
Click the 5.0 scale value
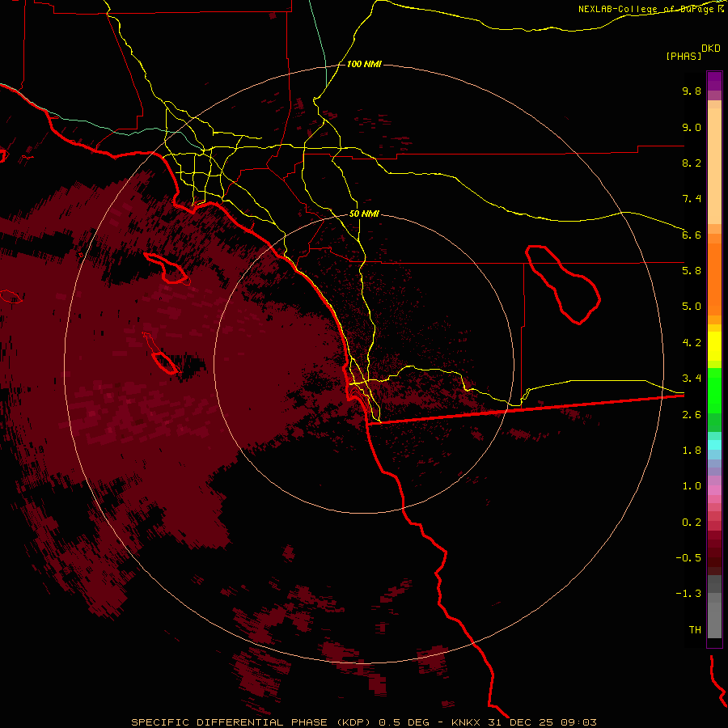point(692,307)
